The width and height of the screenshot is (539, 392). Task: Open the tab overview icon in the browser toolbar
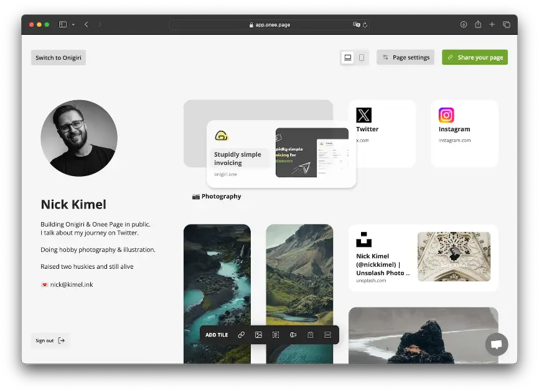coord(505,24)
